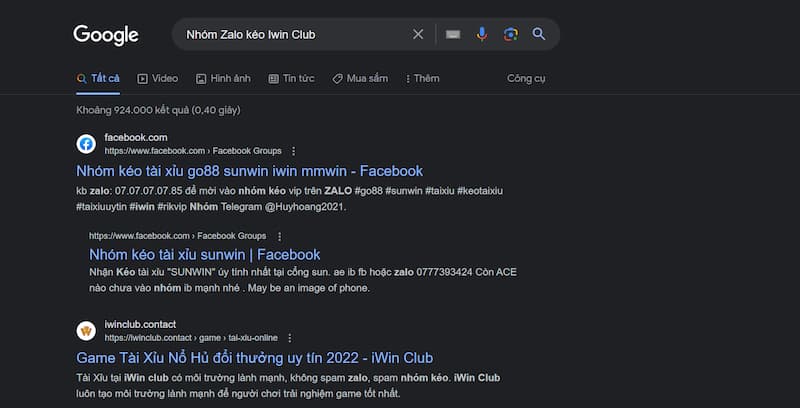Open the on-screen keyboard input tool
This screenshot has height=408, width=800.
point(453,34)
